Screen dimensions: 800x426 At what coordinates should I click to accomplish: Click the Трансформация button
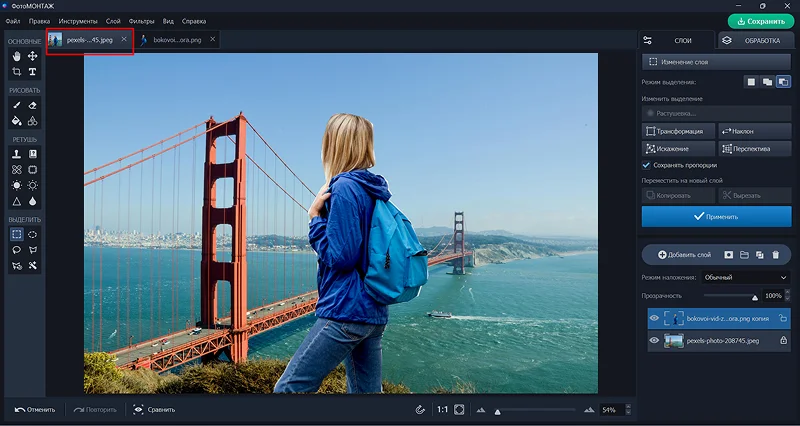point(679,131)
